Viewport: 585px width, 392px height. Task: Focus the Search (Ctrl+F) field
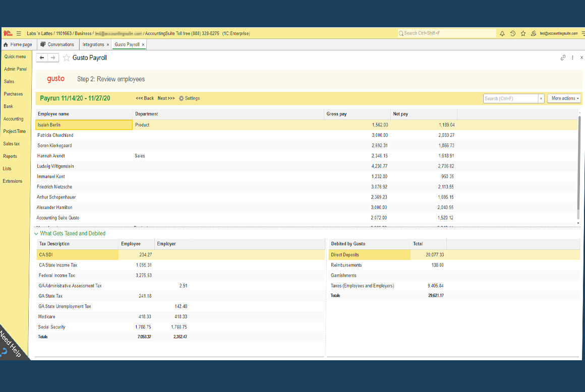point(510,98)
